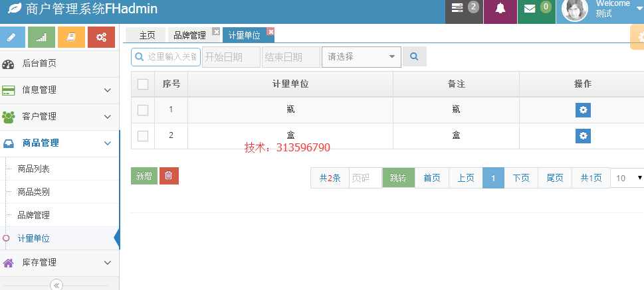Expand the 库存管理 menu chevron
This screenshot has height=290, width=644.
(108, 263)
